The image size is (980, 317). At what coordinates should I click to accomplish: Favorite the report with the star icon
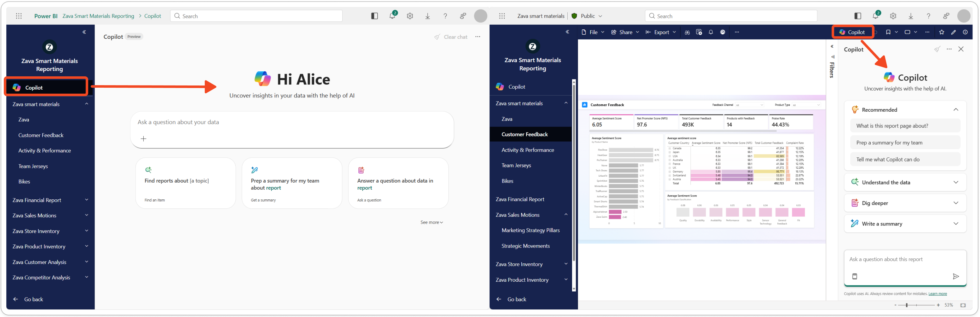(x=942, y=32)
